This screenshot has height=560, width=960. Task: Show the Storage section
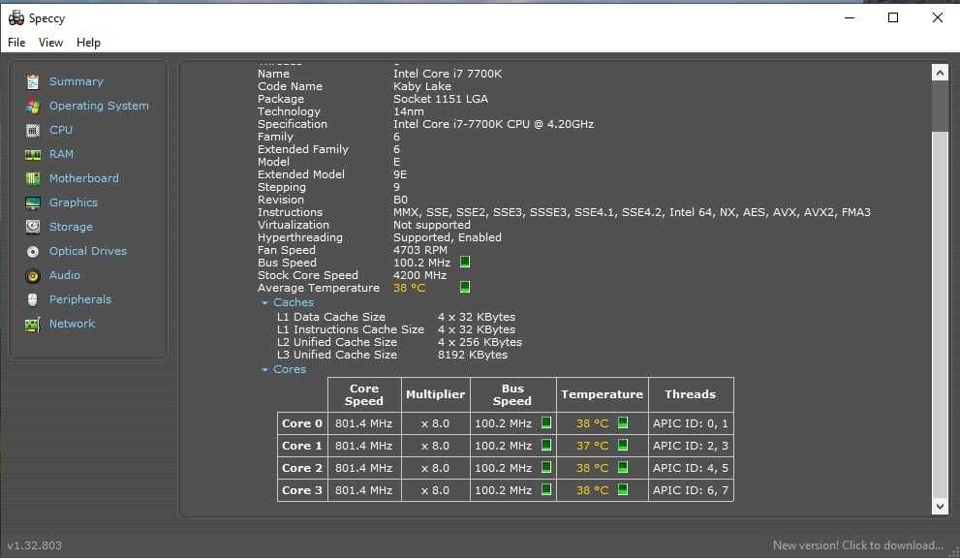pos(71,227)
